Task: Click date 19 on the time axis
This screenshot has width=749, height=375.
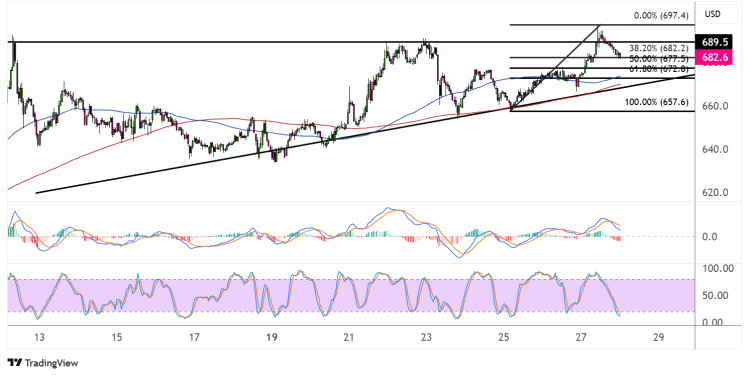Action: (x=271, y=337)
